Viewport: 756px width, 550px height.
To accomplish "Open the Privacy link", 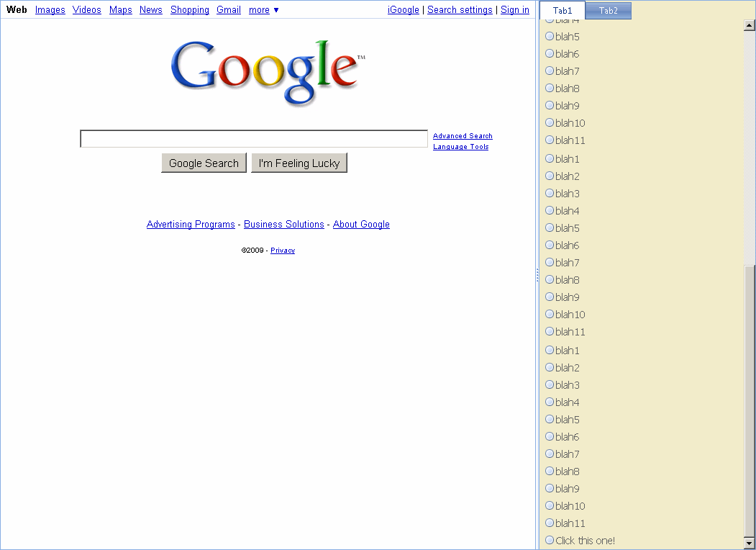I will point(283,251).
